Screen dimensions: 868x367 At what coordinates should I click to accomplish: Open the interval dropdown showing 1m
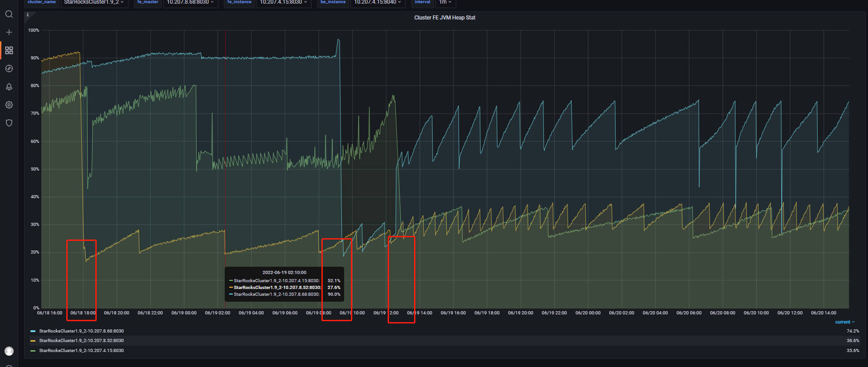tap(445, 2)
